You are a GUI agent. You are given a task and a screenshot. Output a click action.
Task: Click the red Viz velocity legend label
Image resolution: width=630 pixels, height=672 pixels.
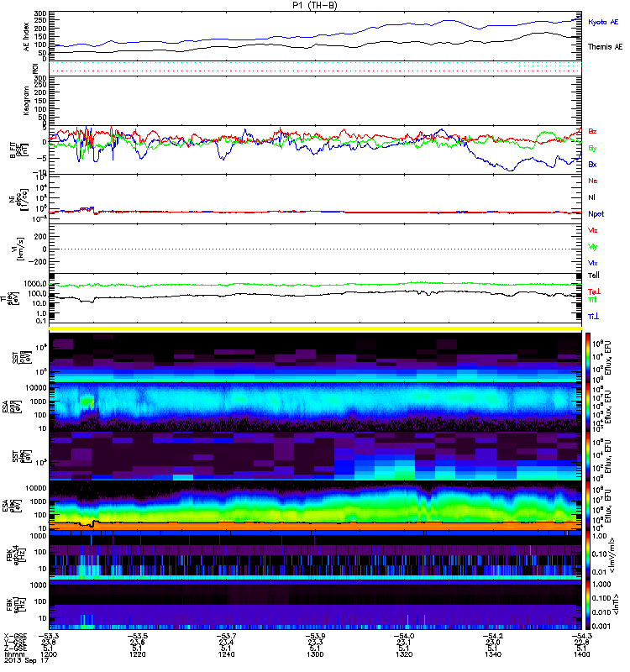point(593,230)
